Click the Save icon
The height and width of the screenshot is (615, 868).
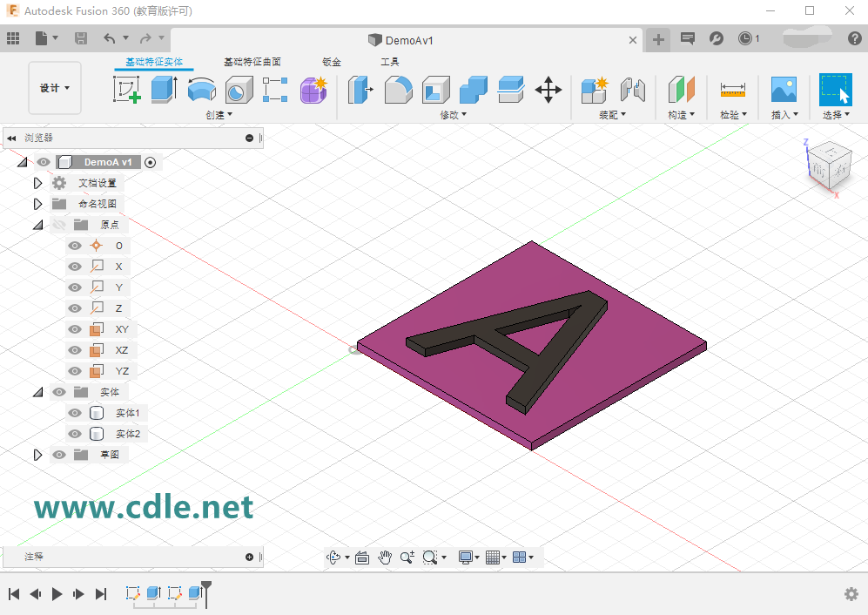coord(81,38)
